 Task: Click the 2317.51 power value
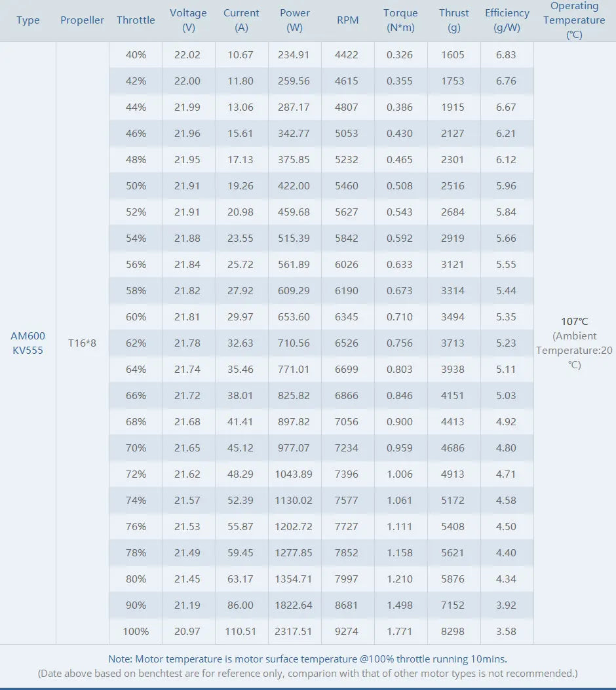(x=294, y=631)
